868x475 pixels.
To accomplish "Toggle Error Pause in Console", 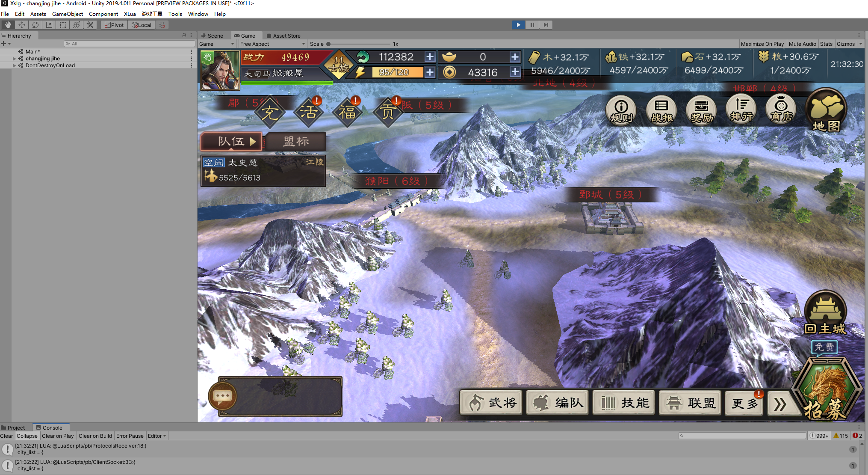I will click(130, 436).
